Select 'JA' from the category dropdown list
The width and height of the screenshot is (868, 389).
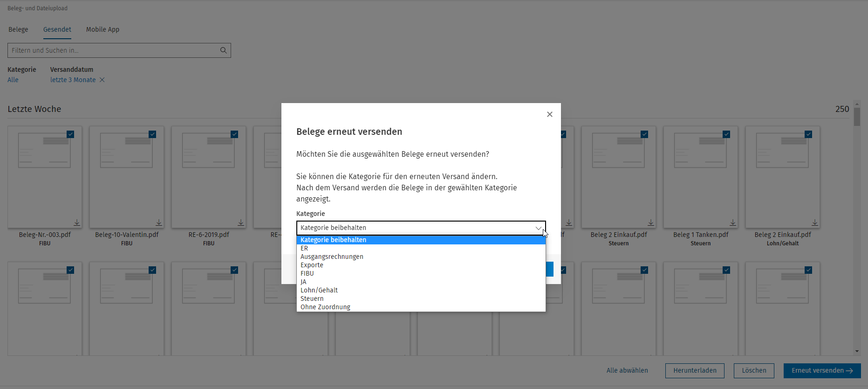coord(421,282)
